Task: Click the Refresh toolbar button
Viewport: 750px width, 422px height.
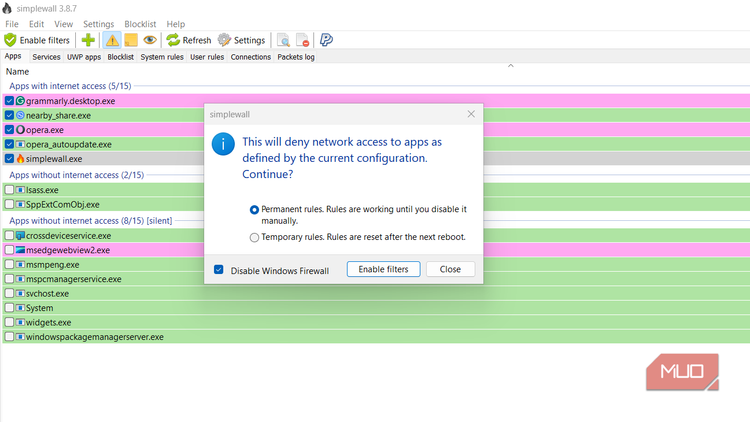Action: click(x=188, y=40)
